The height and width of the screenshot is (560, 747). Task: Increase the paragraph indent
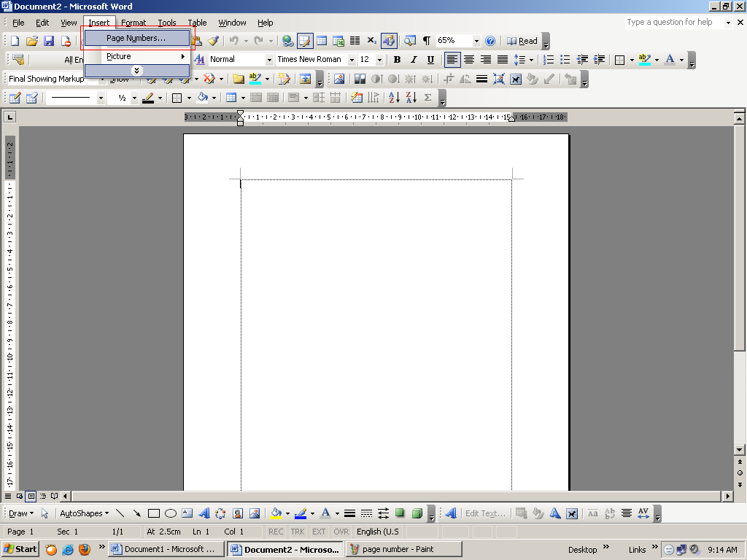[600, 60]
